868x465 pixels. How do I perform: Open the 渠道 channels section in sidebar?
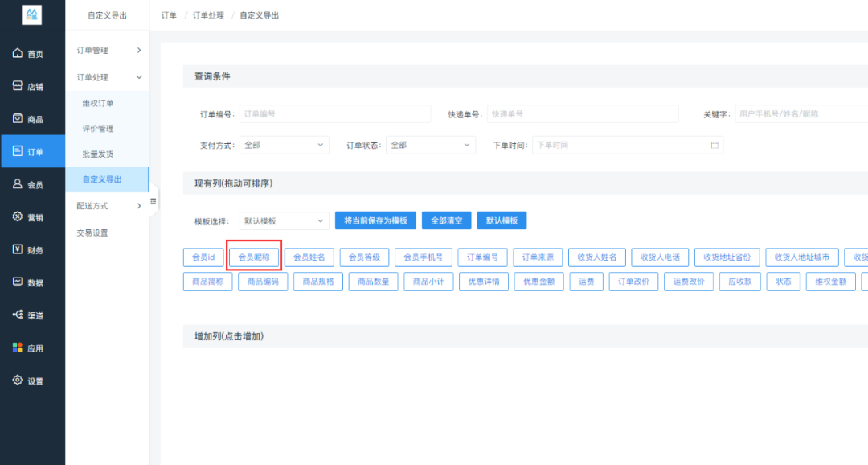32,315
